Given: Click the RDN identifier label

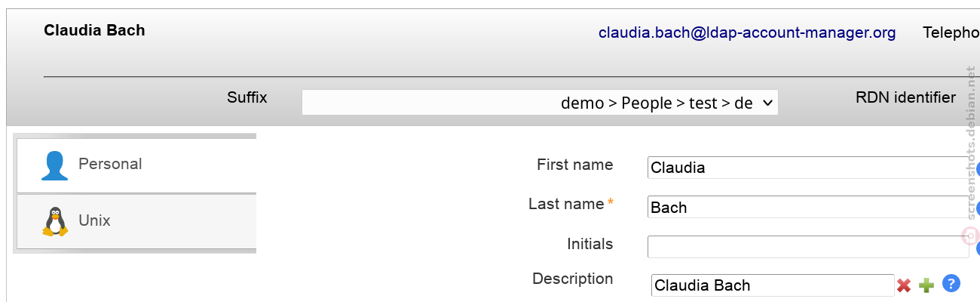Looking at the screenshot, I should [x=905, y=97].
